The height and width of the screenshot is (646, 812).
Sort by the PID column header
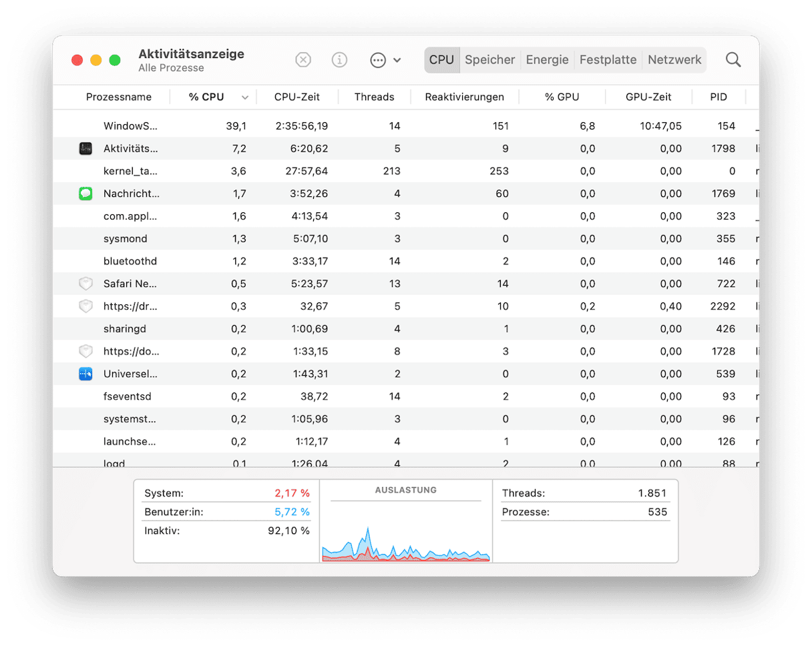tap(719, 97)
